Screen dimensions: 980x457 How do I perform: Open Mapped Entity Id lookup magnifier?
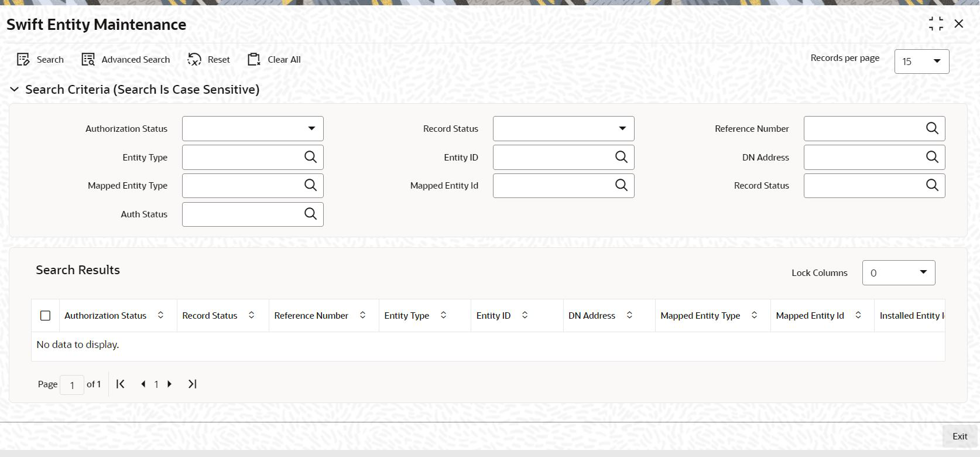(x=621, y=185)
